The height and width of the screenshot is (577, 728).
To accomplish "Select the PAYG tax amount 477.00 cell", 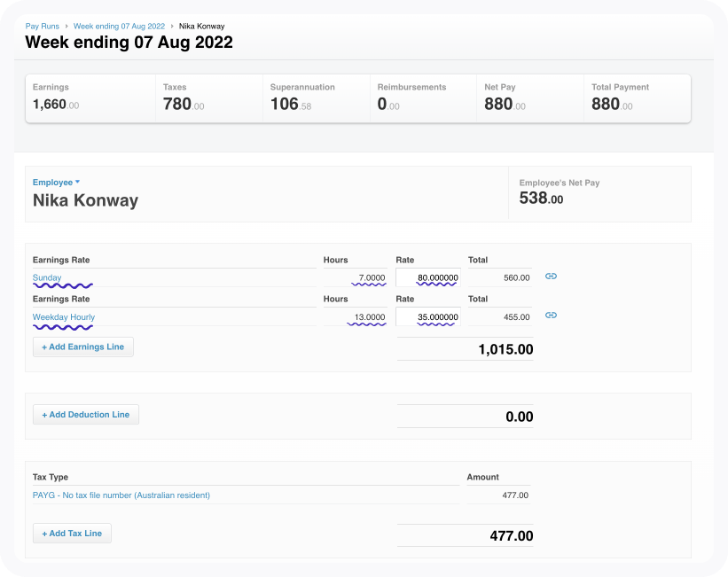I will point(498,495).
